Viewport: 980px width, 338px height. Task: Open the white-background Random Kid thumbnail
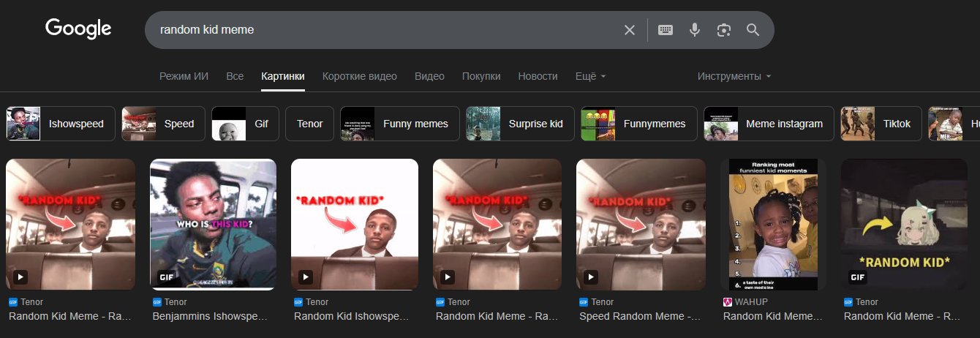pos(355,225)
